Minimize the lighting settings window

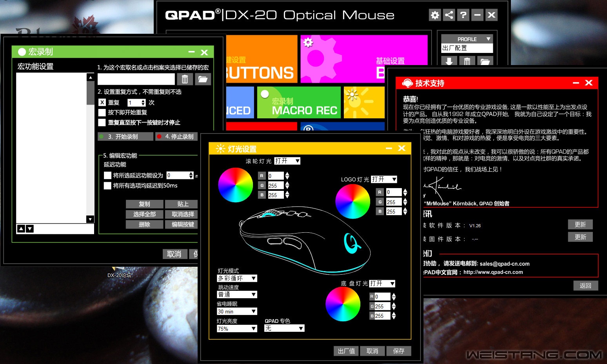point(389,148)
